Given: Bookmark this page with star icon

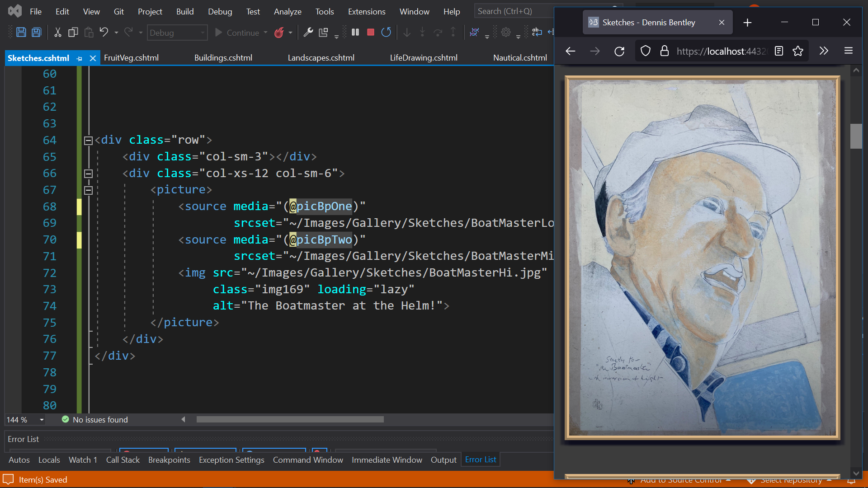Looking at the screenshot, I should (x=798, y=51).
